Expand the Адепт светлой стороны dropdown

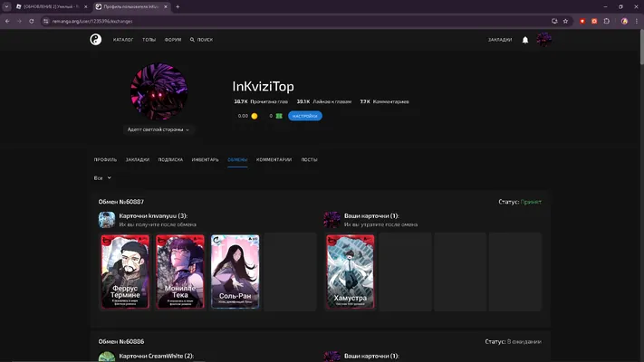point(159,129)
